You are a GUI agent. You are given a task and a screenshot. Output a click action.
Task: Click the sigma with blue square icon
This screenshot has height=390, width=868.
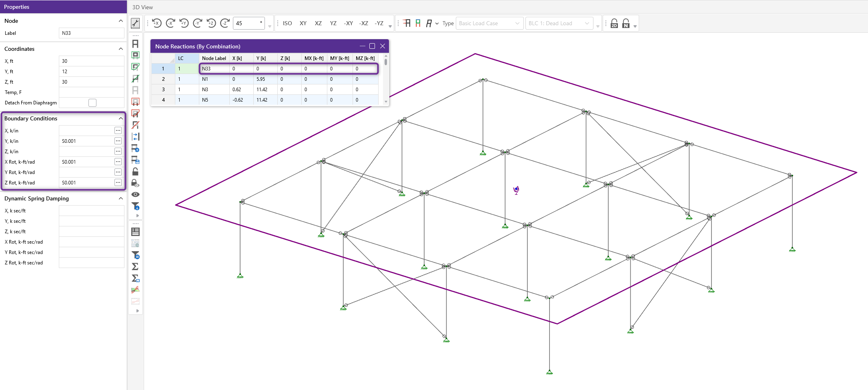pos(135,278)
